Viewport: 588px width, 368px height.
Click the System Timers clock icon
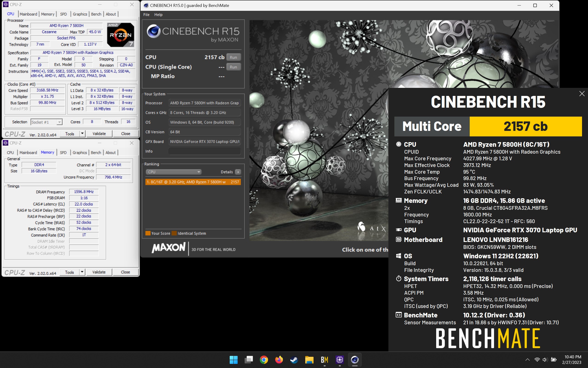click(x=399, y=279)
